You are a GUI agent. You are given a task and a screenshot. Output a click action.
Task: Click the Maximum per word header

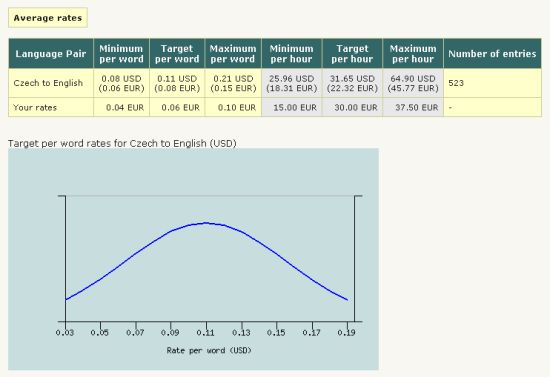coord(233,53)
